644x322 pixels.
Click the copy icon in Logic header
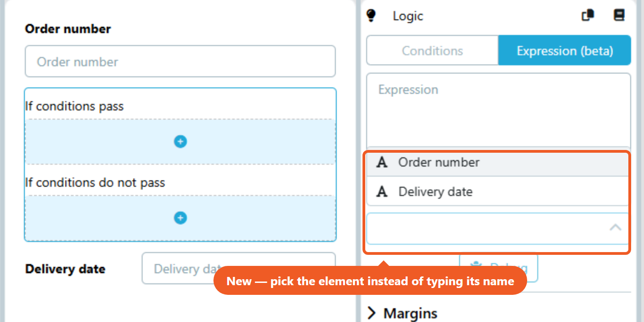(x=588, y=15)
